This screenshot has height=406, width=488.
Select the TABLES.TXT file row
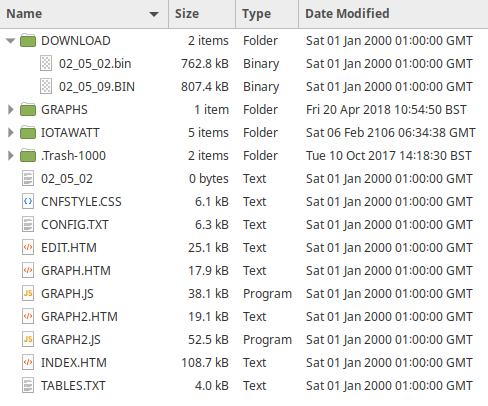point(244,386)
